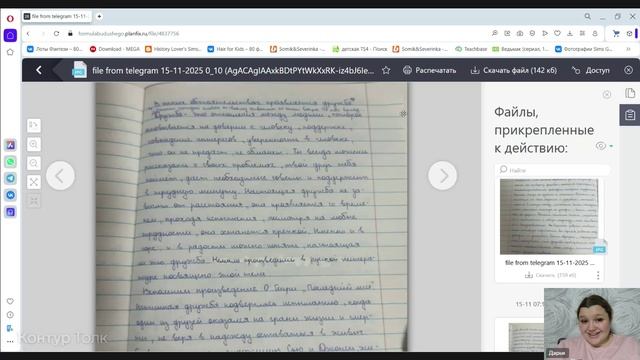Open browser downloads icon

pyautogui.click(x=570, y=33)
